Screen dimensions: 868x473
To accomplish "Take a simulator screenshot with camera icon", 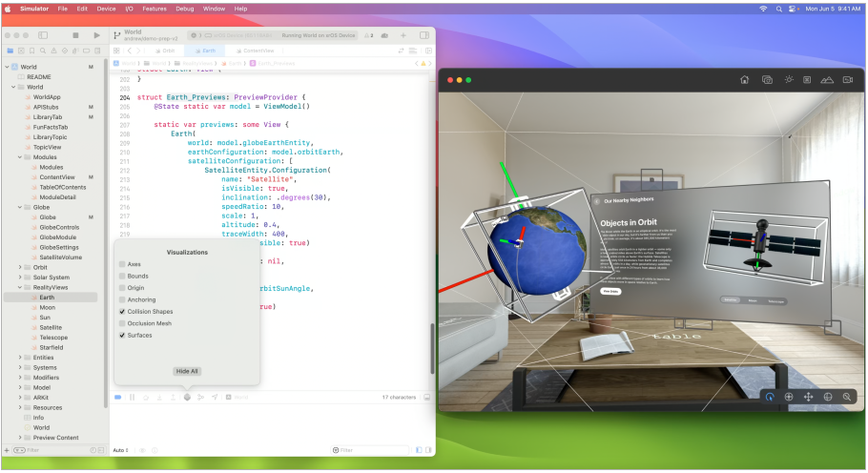I will 766,80.
